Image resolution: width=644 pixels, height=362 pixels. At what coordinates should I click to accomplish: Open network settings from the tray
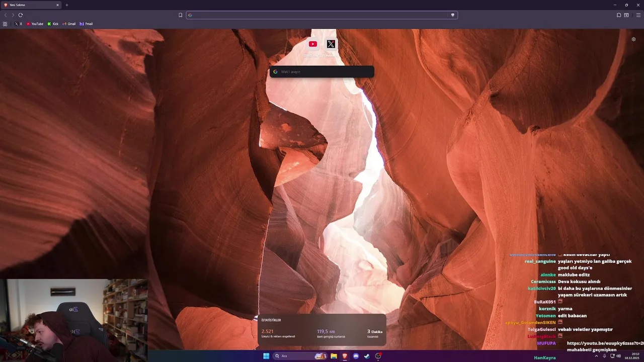[x=611, y=356]
